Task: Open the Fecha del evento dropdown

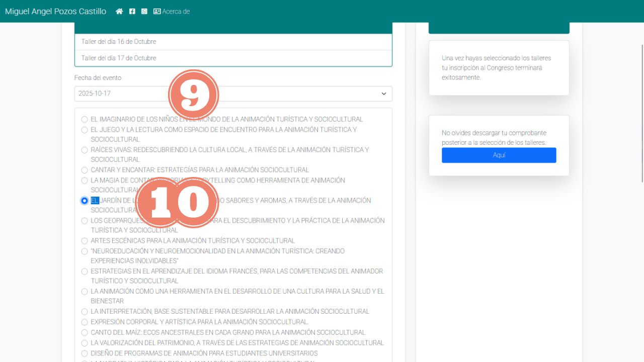Action: click(233, 94)
